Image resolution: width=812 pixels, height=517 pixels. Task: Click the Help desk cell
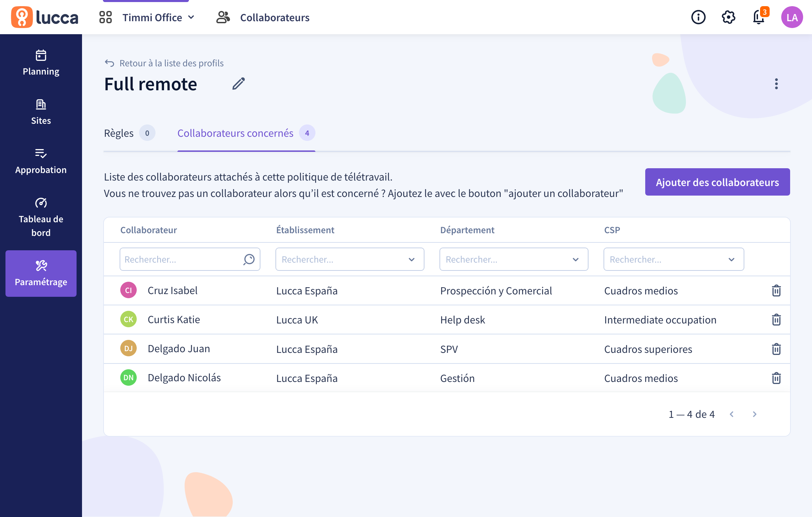(462, 320)
